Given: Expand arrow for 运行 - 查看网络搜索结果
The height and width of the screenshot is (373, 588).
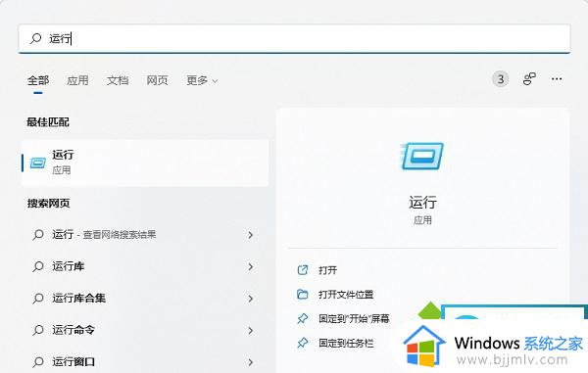Looking at the screenshot, I should [251, 235].
